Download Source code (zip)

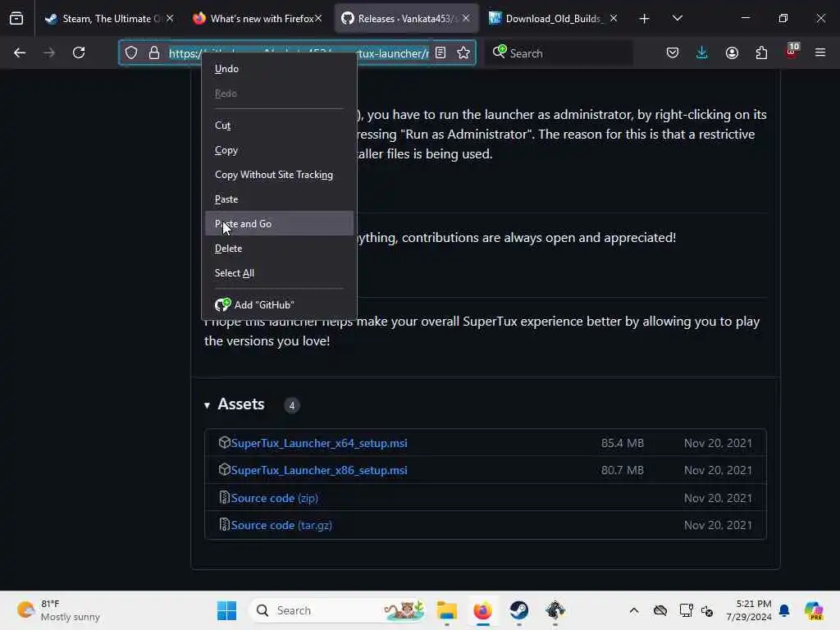274,498
